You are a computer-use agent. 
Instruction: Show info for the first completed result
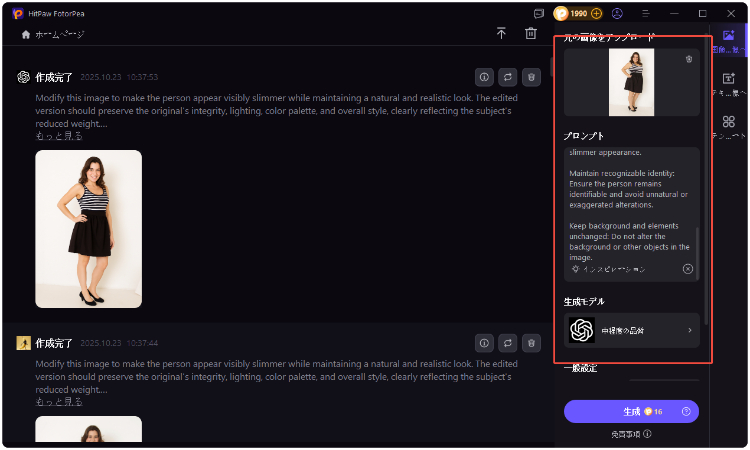click(484, 77)
